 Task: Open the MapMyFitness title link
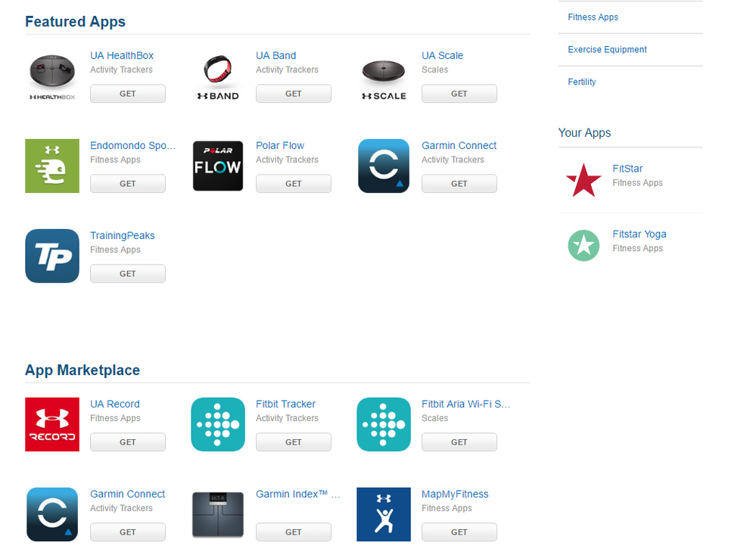[x=455, y=494]
